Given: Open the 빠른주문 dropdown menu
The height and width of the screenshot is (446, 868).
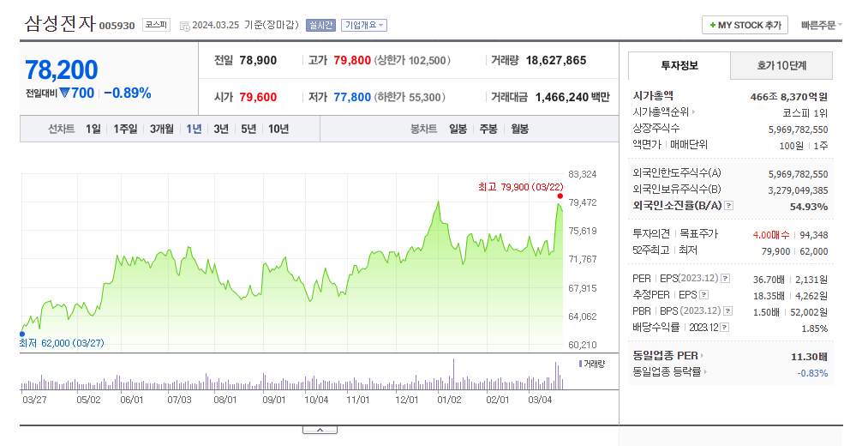Looking at the screenshot, I should coord(822,25).
